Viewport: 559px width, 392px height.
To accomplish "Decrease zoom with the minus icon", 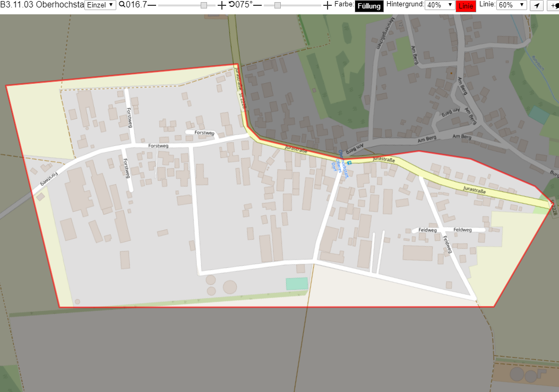I will click(x=152, y=5).
